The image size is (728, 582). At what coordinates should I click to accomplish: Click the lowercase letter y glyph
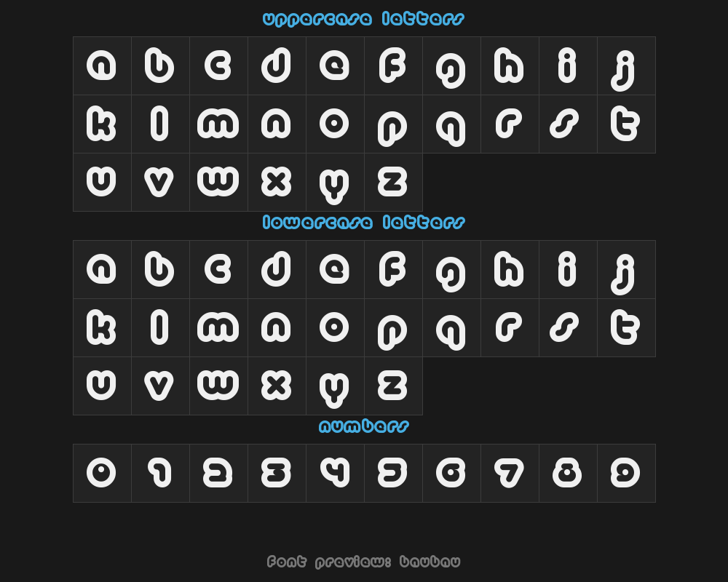pyautogui.click(x=335, y=386)
